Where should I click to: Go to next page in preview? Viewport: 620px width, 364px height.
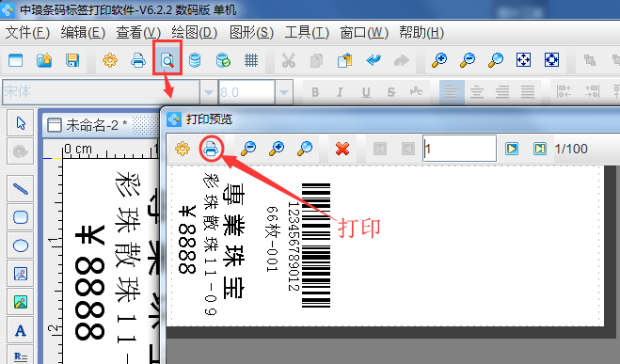[512, 149]
